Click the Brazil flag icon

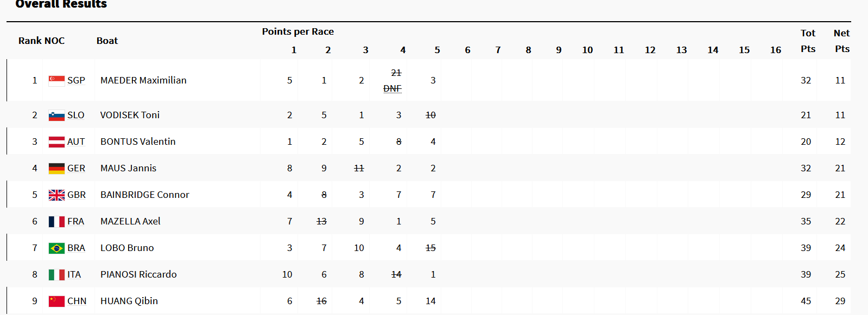coord(56,248)
